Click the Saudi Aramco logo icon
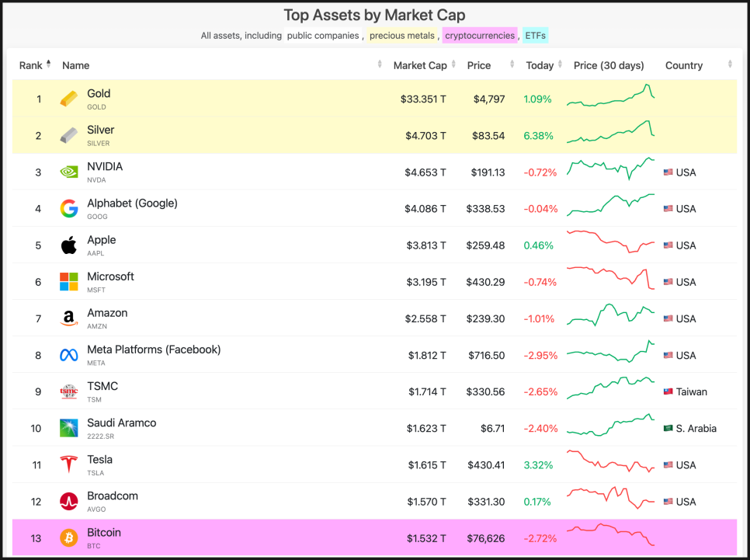The width and height of the screenshot is (750, 560). tap(69, 428)
